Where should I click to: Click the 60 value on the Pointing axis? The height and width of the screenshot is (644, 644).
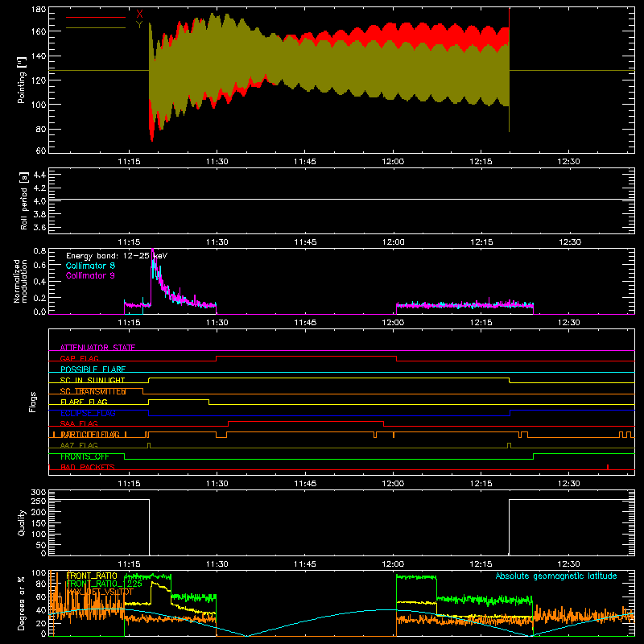click(41, 151)
